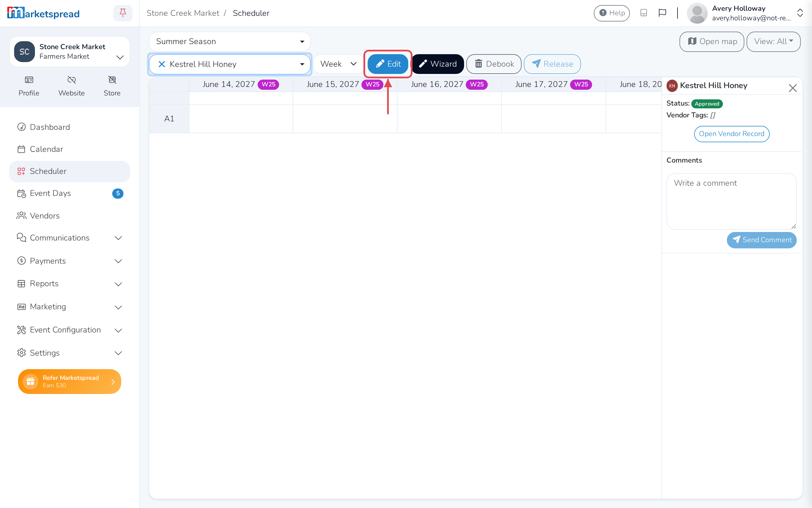Expand the Payments menu
The width and height of the screenshot is (812, 508).
click(69, 261)
